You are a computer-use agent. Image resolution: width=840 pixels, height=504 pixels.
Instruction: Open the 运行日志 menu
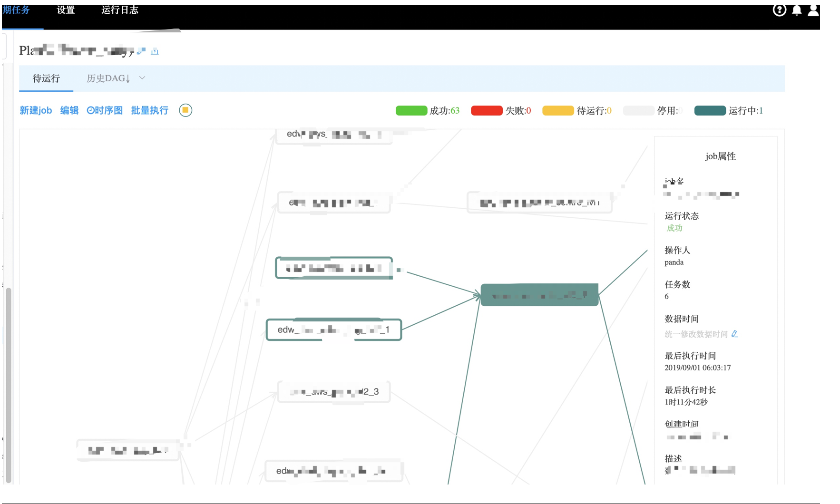click(119, 10)
